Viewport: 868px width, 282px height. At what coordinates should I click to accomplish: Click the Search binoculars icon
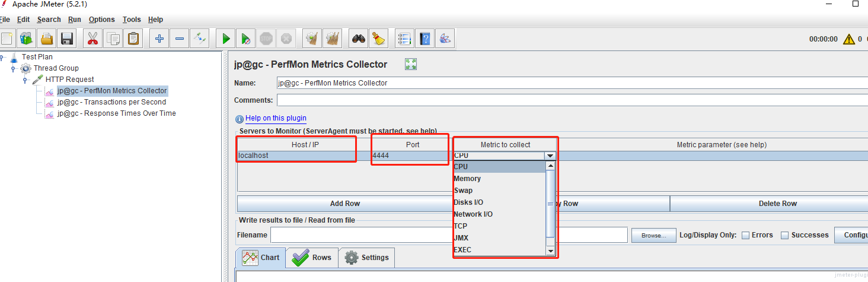[x=358, y=39]
